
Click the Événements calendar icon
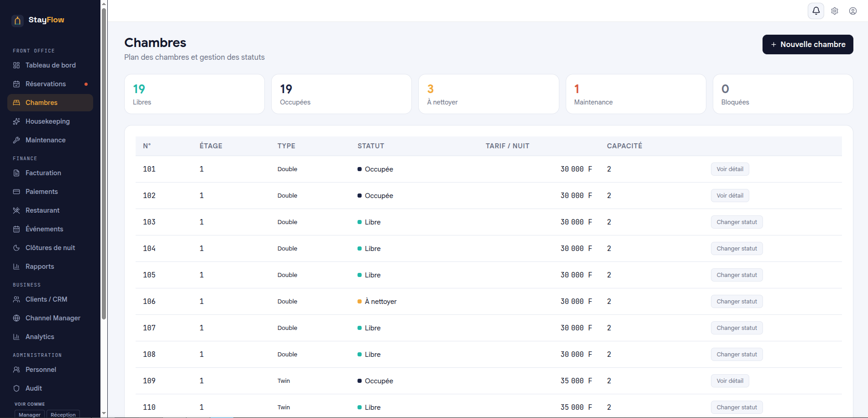point(16,229)
